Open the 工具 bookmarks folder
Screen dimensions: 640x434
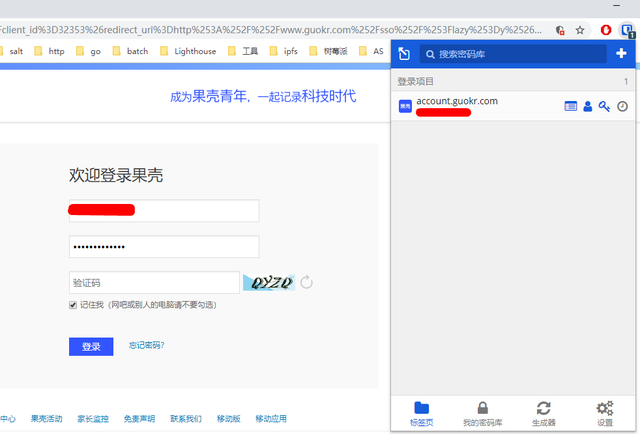pyautogui.click(x=243, y=51)
